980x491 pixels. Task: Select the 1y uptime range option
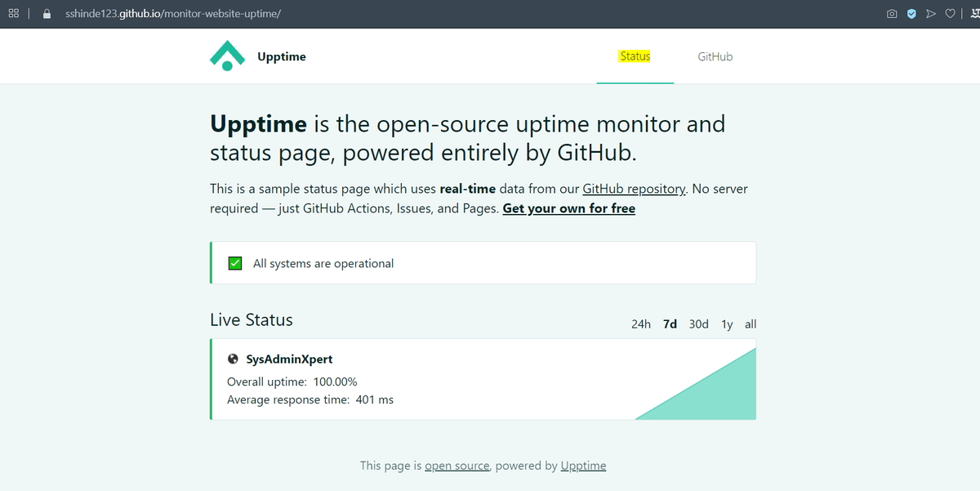coord(727,324)
